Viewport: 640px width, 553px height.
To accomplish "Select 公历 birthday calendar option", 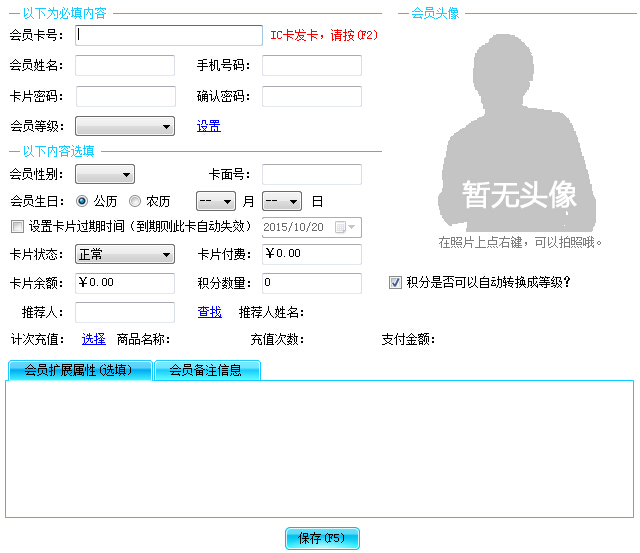I will click(82, 201).
